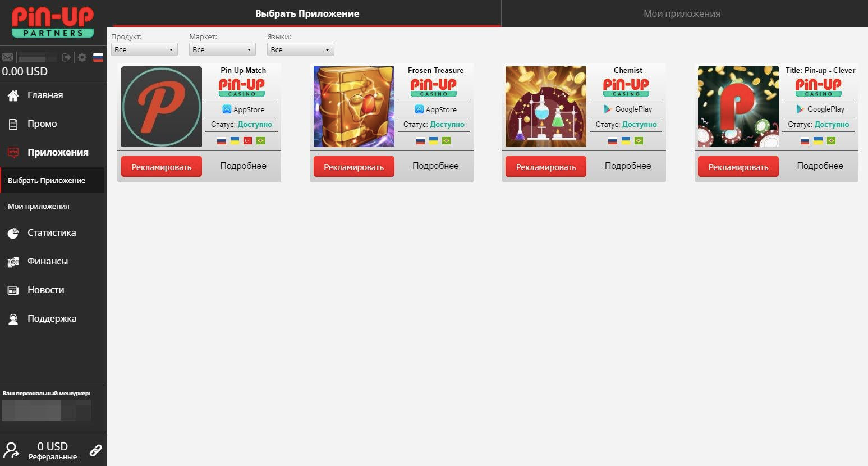The image size is (868, 466).
Task: Switch language via Russian flag icon
Action: [x=98, y=57]
